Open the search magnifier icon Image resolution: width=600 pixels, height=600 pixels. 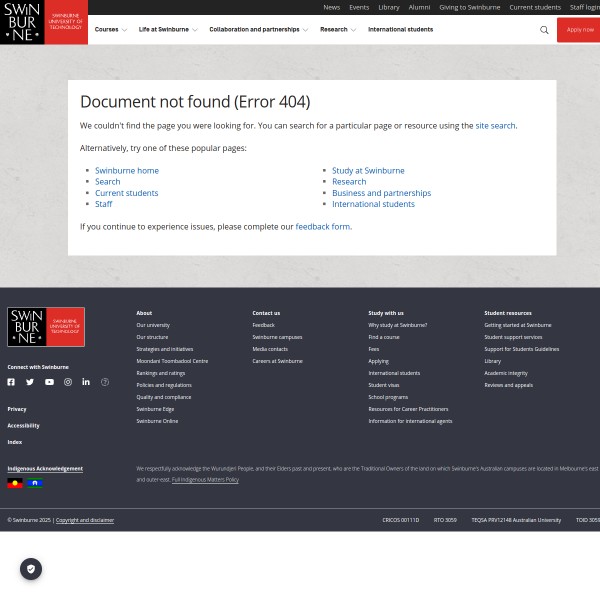click(544, 30)
